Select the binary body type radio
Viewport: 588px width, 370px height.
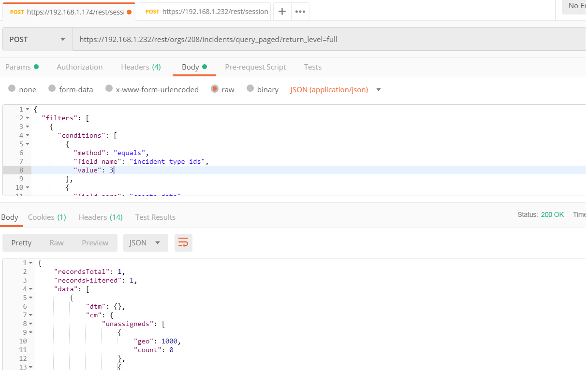(x=250, y=89)
